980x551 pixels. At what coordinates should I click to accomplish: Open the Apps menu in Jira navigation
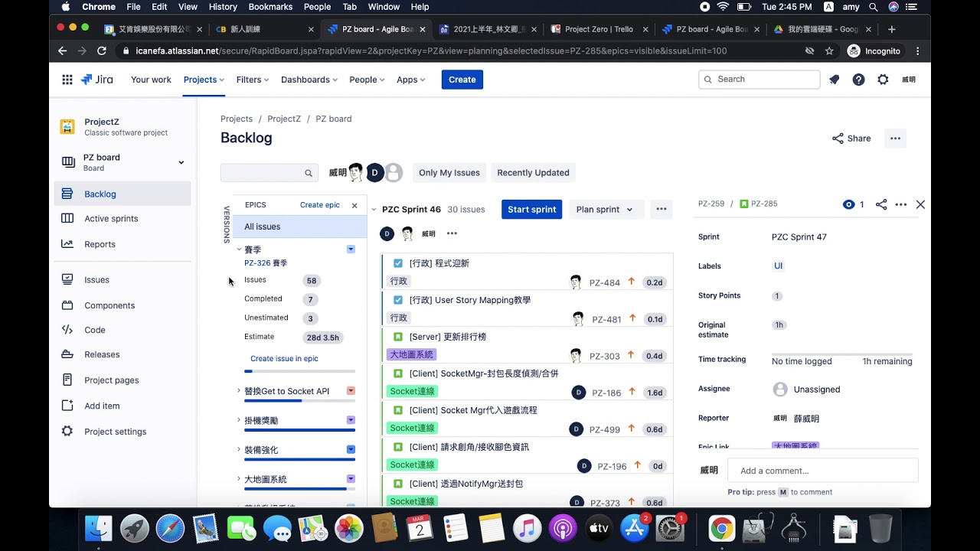[x=411, y=80]
